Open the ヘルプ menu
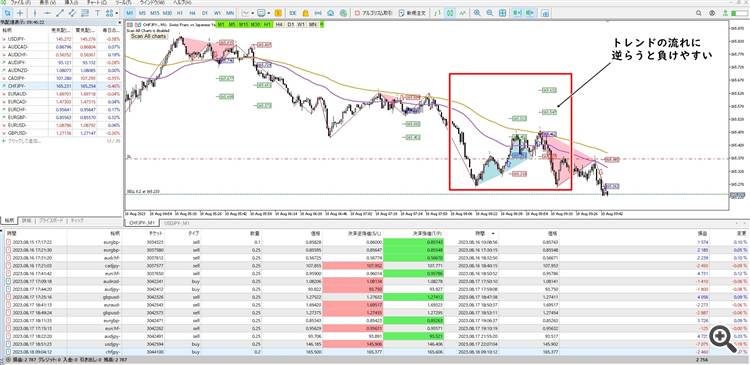The width and height of the screenshot is (750, 365). (182, 3)
